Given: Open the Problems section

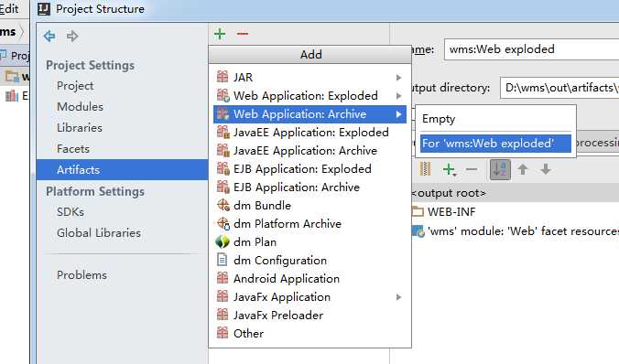Looking at the screenshot, I should 81,275.
